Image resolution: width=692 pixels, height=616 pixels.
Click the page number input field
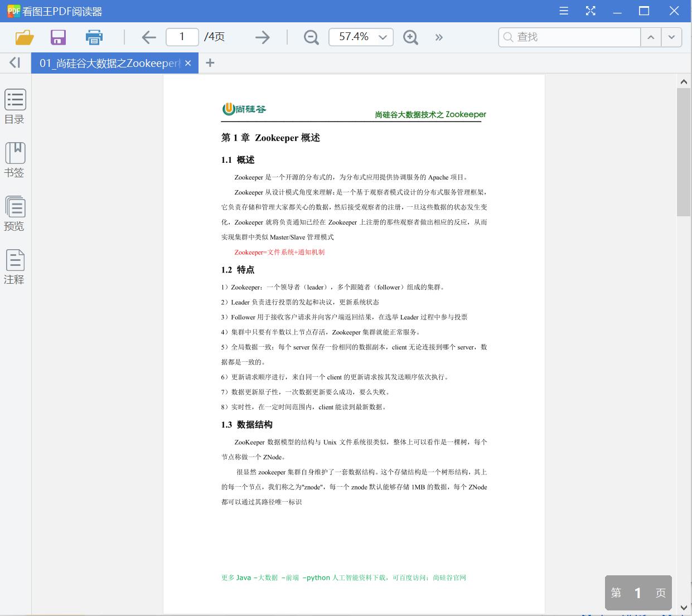tap(182, 37)
